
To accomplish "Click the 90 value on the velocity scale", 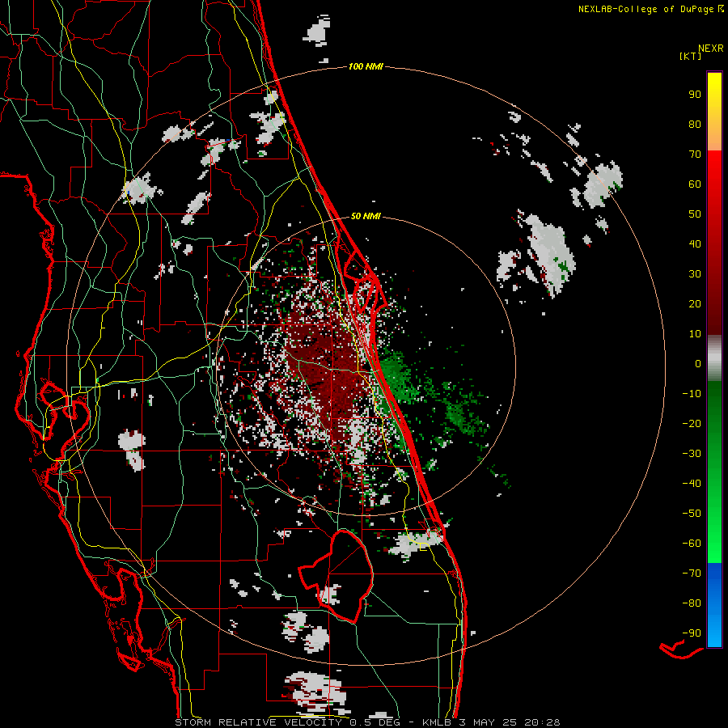I will 695,95.
